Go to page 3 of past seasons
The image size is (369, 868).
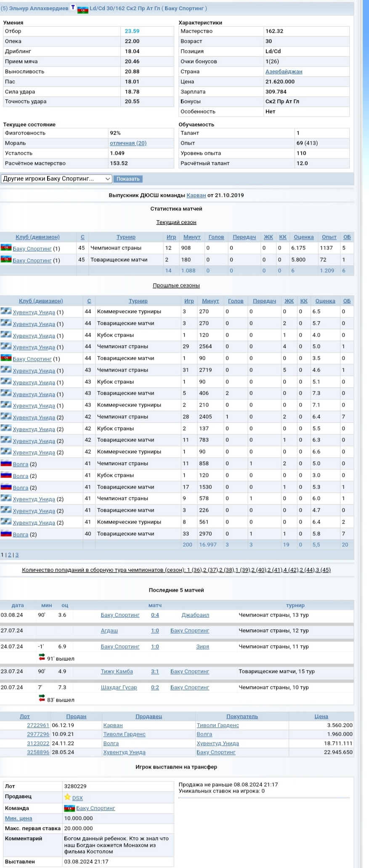coord(17,555)
